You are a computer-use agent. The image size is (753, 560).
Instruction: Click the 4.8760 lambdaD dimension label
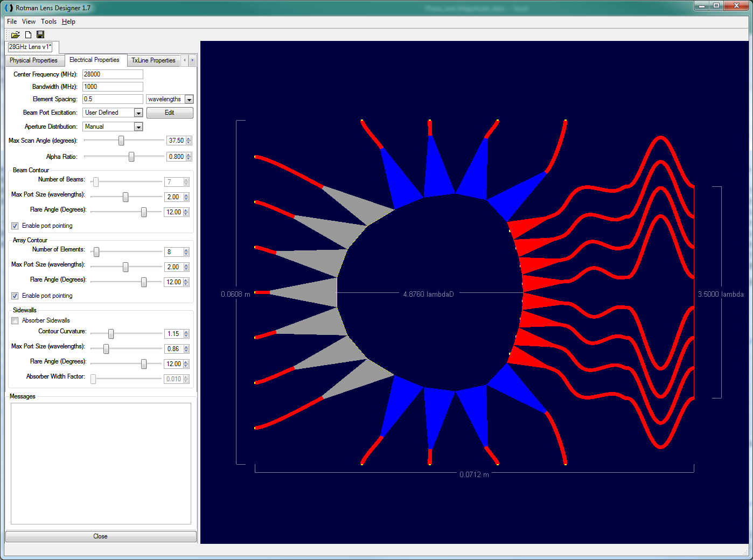pos(429,294)
